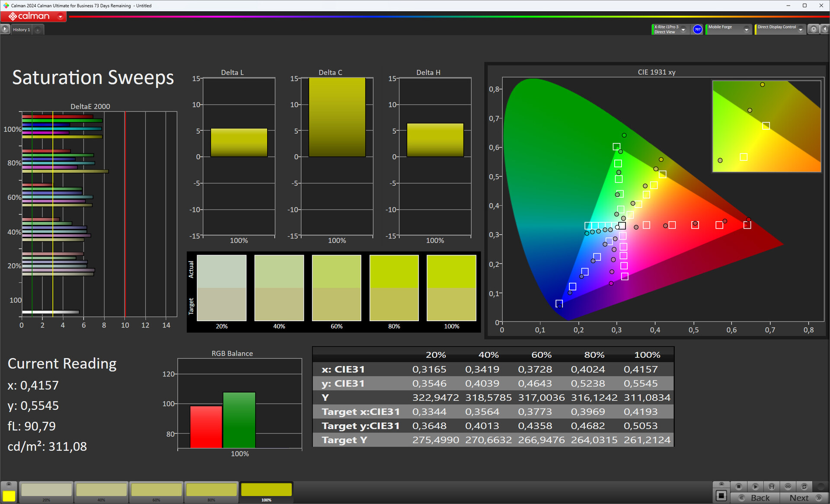Add a new history tab
The height and width of the screenshot is (504, 830).
click(x=38, y=30)
